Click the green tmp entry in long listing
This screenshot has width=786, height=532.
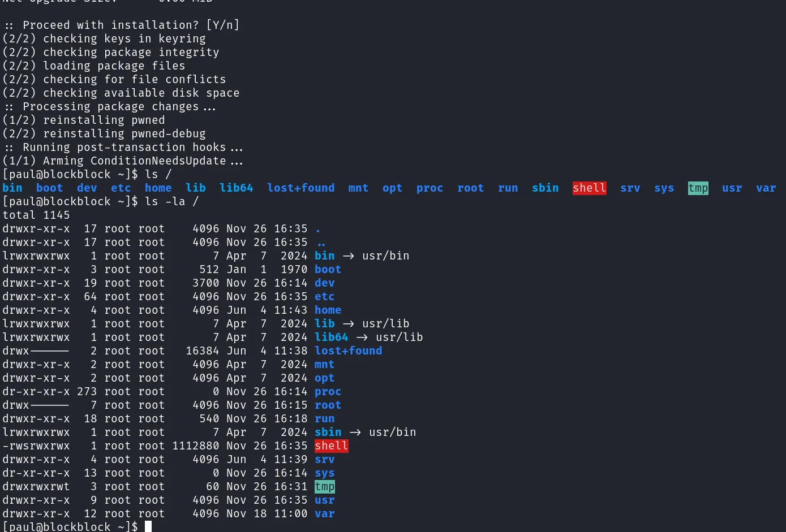coord(325,486)
